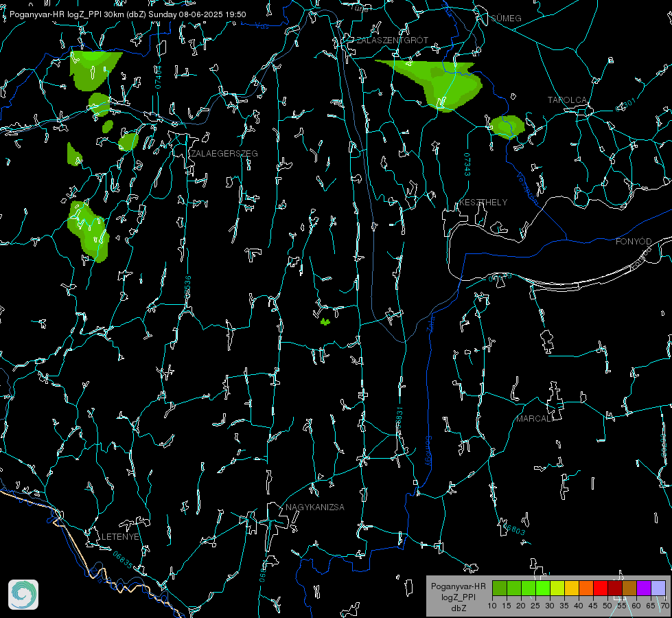672x618 pixels.
Task: Click the TAPOLCA city label
Action: coord(567,100)
